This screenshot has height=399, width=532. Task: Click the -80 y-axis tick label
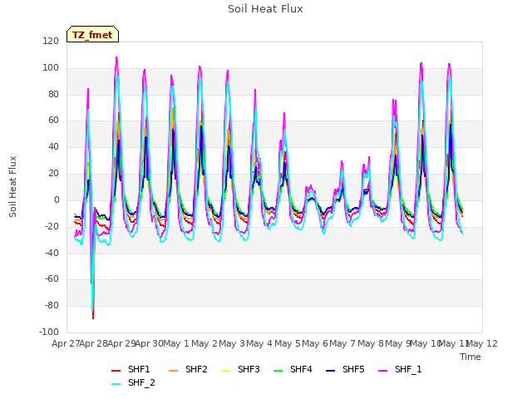[52, 305]
